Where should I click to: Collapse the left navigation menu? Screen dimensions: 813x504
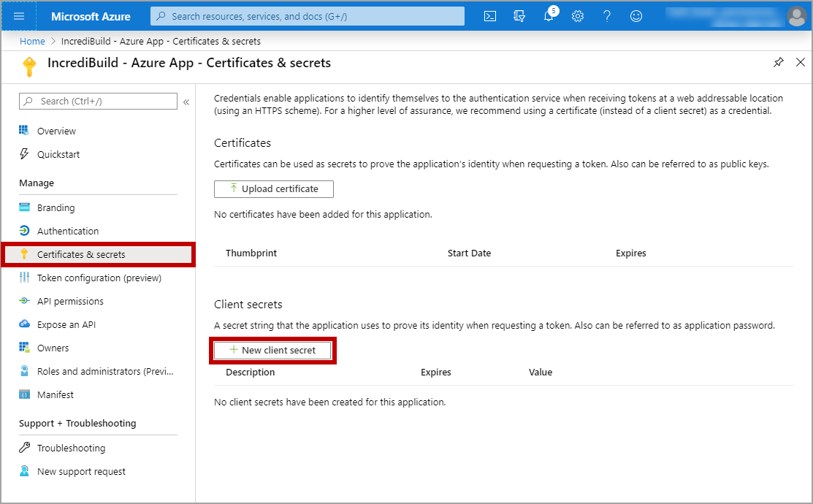186,102
